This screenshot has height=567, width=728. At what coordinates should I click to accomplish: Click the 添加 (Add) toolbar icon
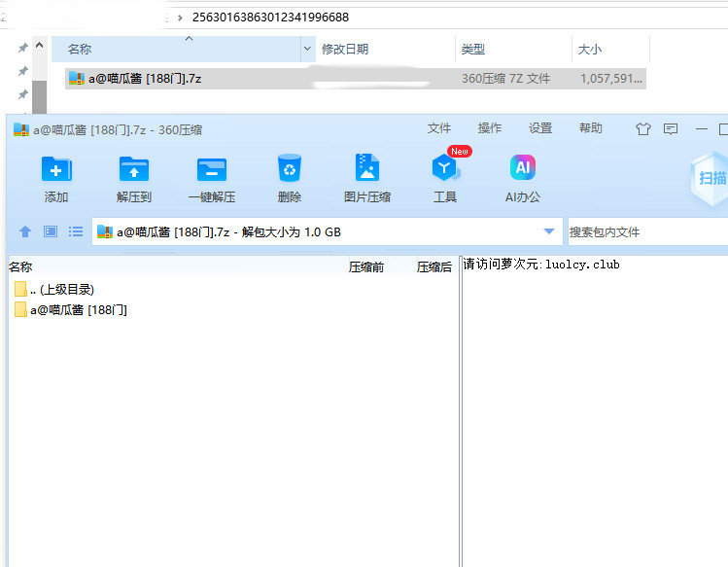[x=56, y=168]
